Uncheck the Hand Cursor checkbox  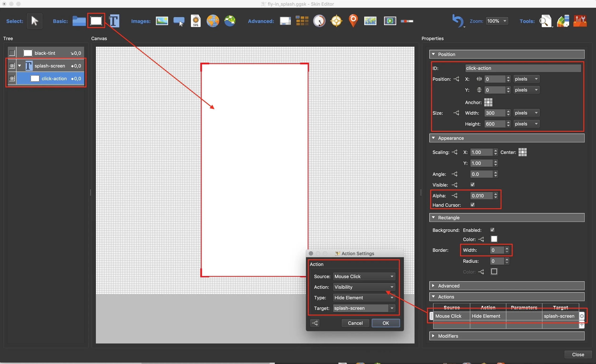pos(473,205)
